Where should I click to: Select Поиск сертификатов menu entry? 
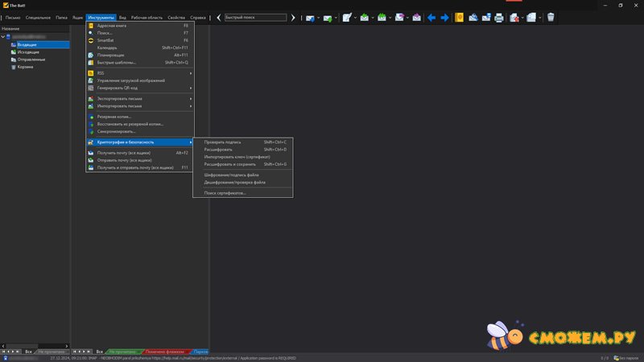point(225,193)
